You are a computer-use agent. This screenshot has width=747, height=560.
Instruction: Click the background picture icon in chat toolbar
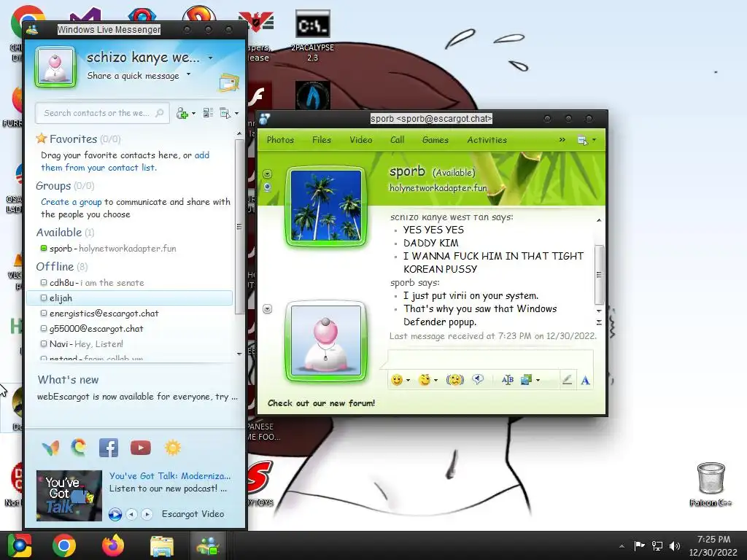[526, 379]
